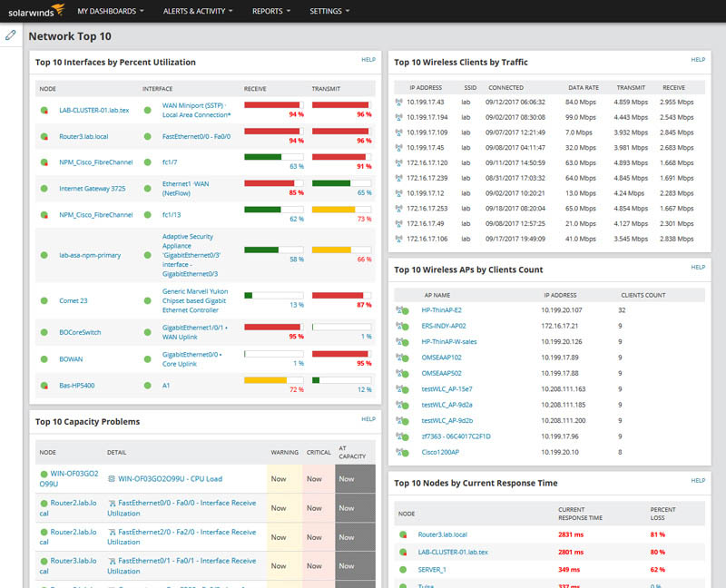
Task: Click CPU icon beside WIN-OF03GO2O99U - CPU Load
Action: [x=112, y=479]
